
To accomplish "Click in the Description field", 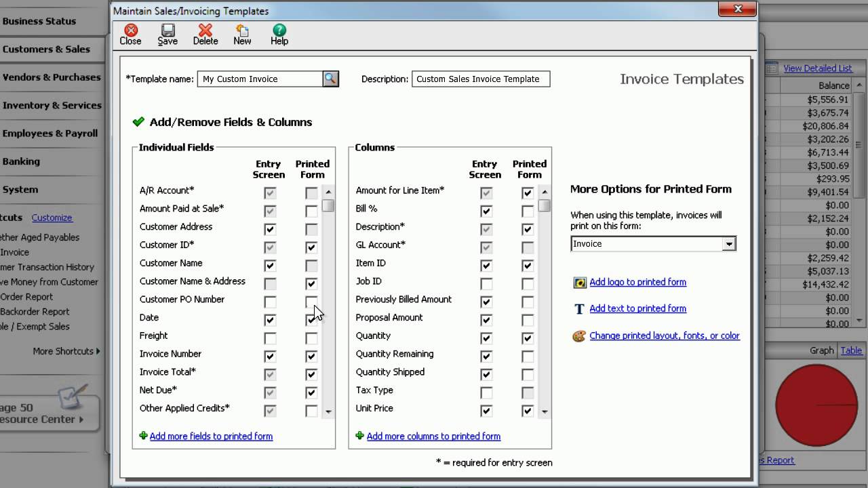I will pos(481,79).
